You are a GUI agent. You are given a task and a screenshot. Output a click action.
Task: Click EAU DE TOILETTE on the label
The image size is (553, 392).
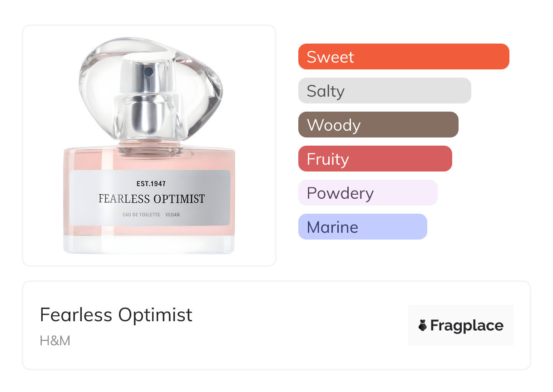[141, 215]
